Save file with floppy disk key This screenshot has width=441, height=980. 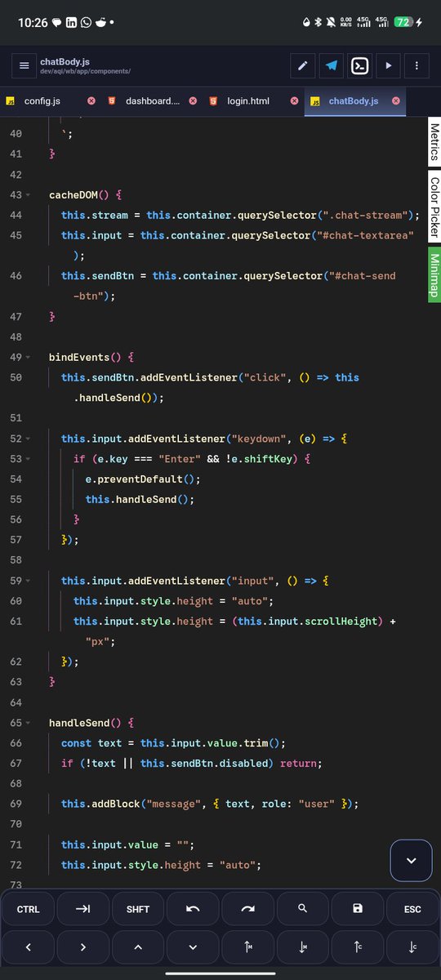tap(358, 908)
